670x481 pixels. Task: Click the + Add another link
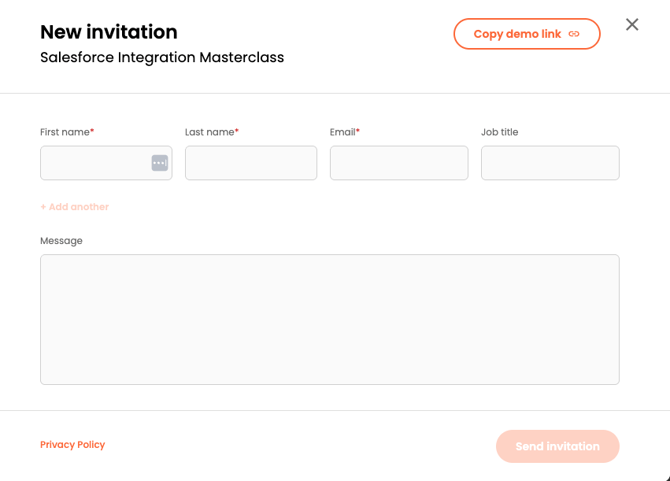pyautogui.click(x=75, y=207)
